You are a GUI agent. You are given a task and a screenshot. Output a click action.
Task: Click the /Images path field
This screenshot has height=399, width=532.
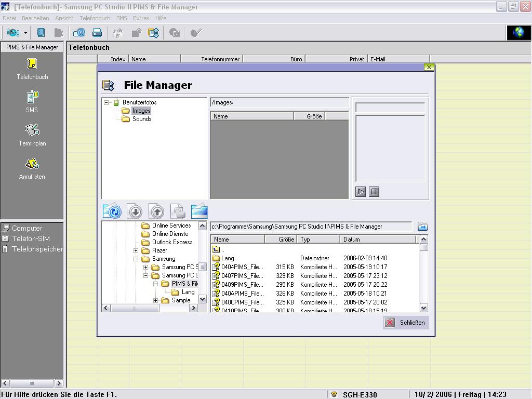(x=280, y=102)
